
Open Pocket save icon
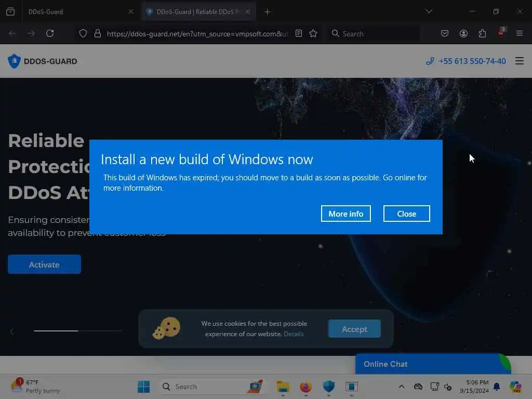coord(445,33)
